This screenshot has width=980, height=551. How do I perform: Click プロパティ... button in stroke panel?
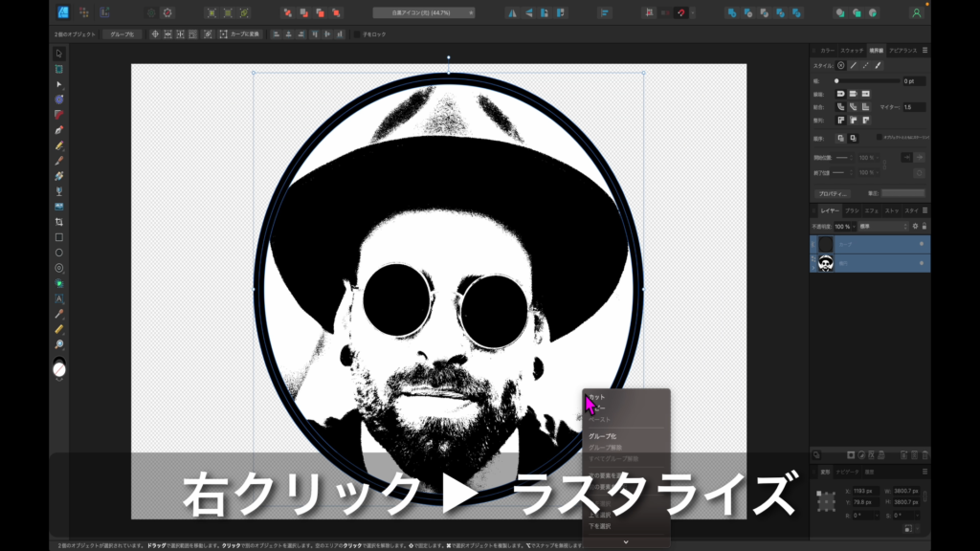coord(832,193)
